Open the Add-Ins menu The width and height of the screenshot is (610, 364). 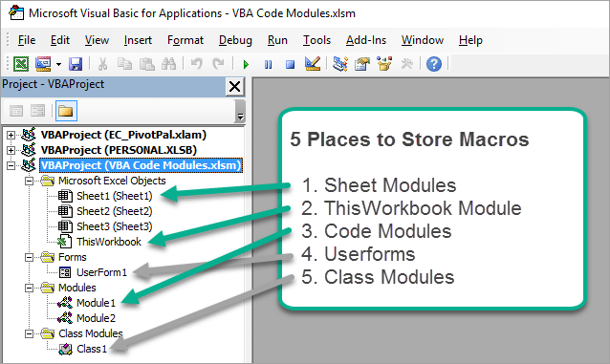click(x=366, y=40)
